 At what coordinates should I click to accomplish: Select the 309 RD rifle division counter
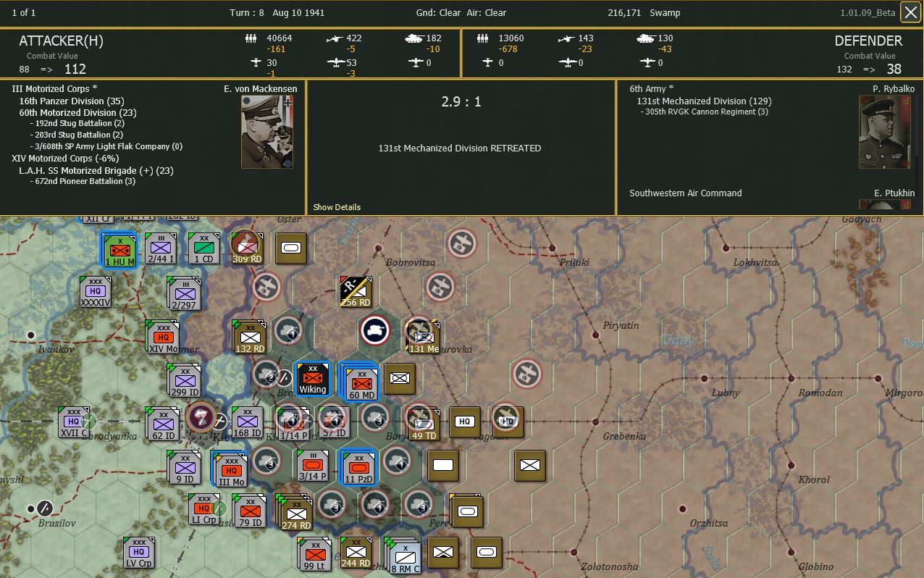248,248
